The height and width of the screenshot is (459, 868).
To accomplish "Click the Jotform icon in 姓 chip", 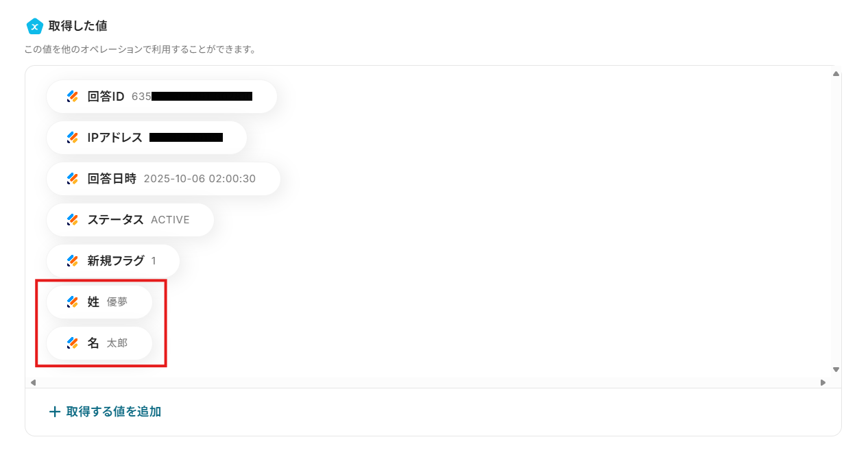I will click(x=73, y=302).
